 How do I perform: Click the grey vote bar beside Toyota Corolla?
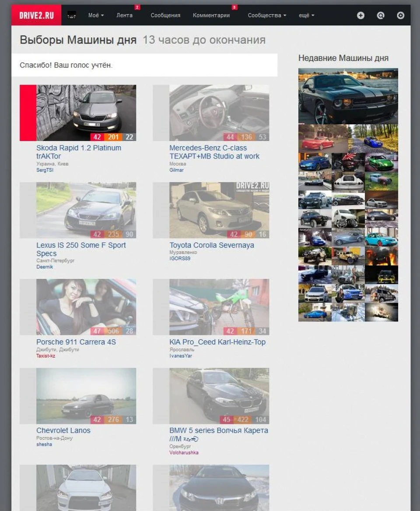click(161, 210)
